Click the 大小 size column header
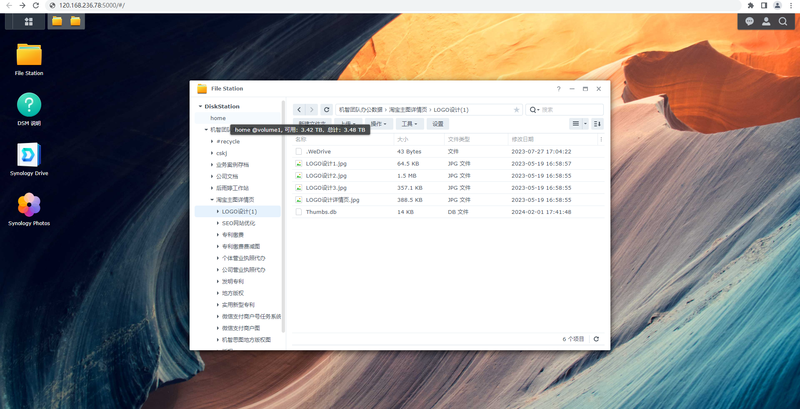800x409 pixels. tap(403, 139)
